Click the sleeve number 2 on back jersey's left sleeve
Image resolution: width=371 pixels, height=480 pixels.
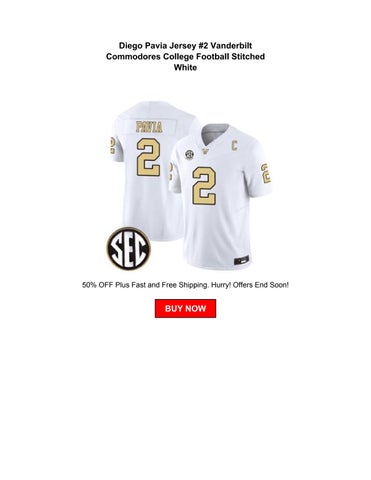tap(112, 144)
